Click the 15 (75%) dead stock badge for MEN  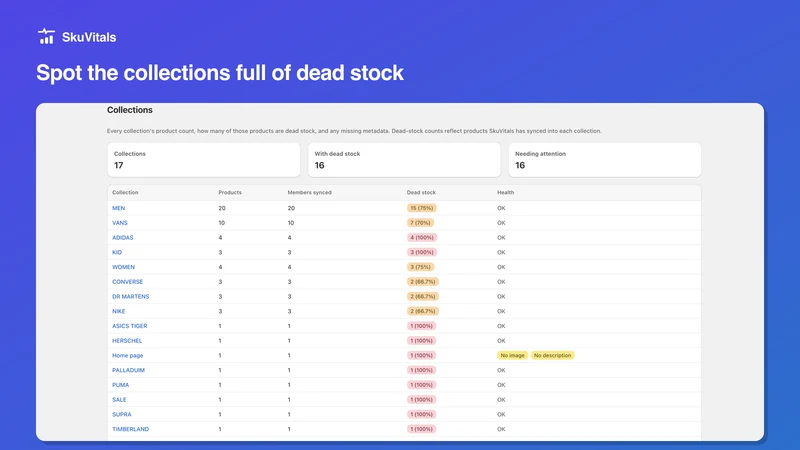pyautogui.click(x=422, y=208)
